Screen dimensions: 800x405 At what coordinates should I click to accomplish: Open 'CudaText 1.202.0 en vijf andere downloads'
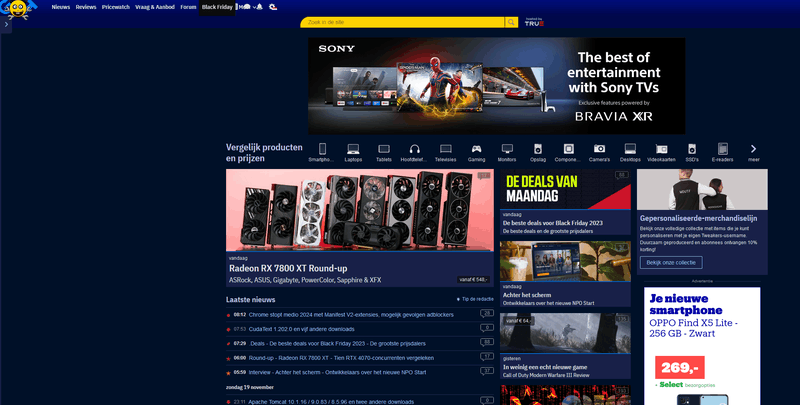pos(302,329)
